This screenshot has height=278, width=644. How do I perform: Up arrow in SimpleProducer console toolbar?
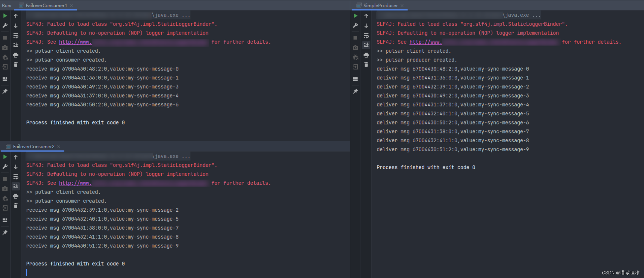pos(366,16)
